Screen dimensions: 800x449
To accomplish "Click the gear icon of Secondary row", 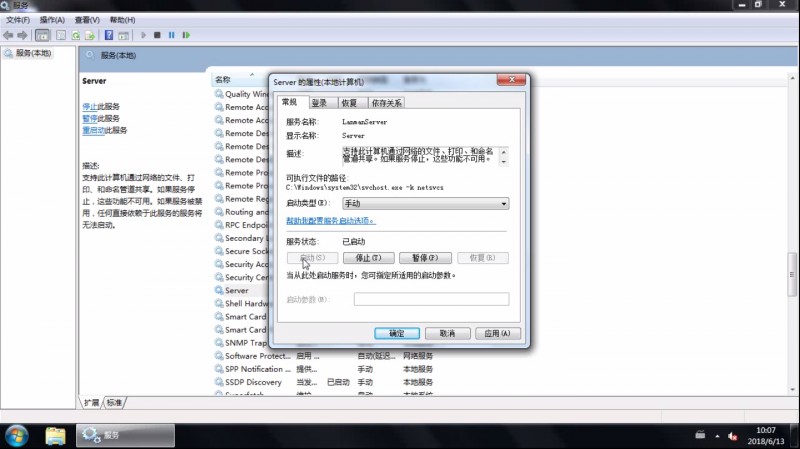I will pos(219,238).
